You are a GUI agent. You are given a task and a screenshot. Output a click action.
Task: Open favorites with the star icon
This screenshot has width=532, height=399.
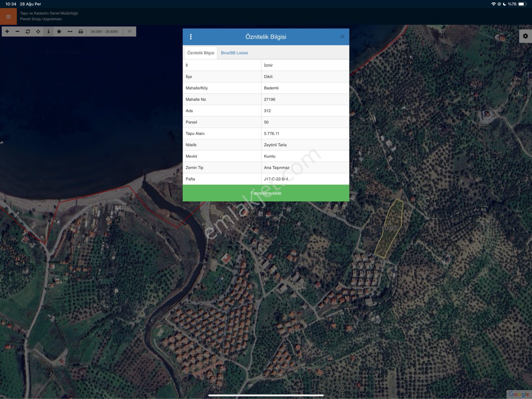59,32
